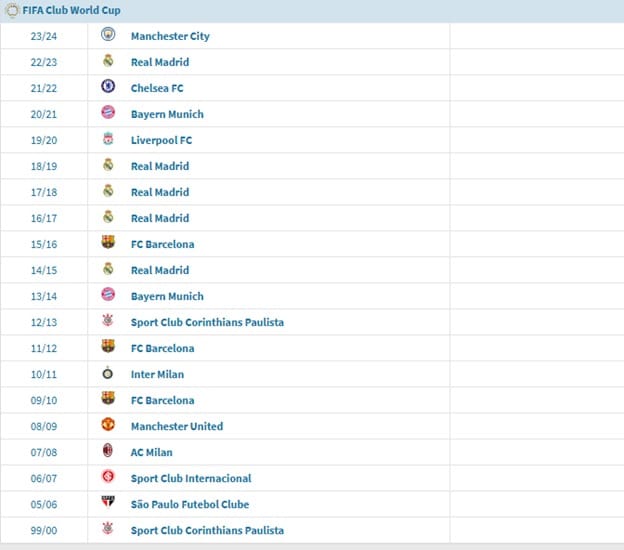Open São Paulo Futebol Clube link

tap(190, 504)
